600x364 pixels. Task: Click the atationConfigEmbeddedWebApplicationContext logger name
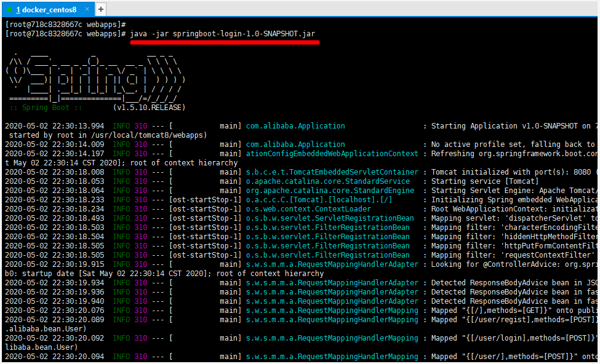point(332,153)
